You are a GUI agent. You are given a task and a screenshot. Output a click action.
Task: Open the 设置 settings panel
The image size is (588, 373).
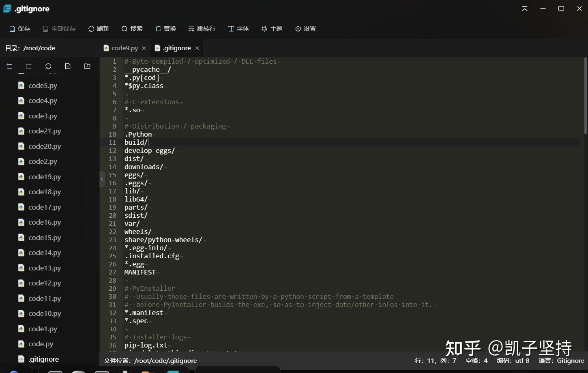click(x=305, y=28)
